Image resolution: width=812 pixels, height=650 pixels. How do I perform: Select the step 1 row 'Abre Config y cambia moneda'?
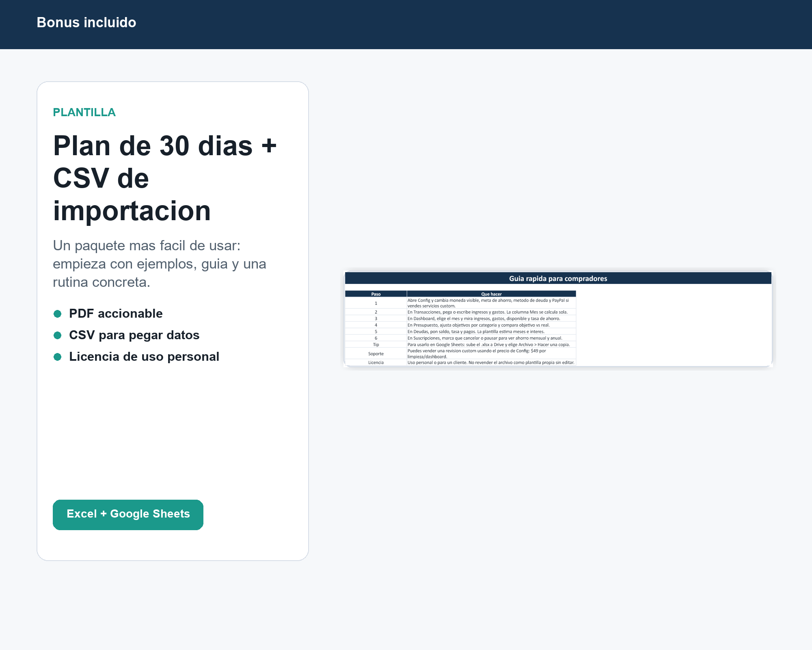pos(460,303)
